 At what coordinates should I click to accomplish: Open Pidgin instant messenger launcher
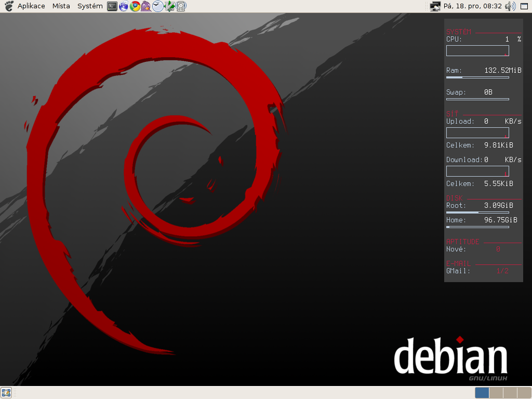(x=146, y=6)
